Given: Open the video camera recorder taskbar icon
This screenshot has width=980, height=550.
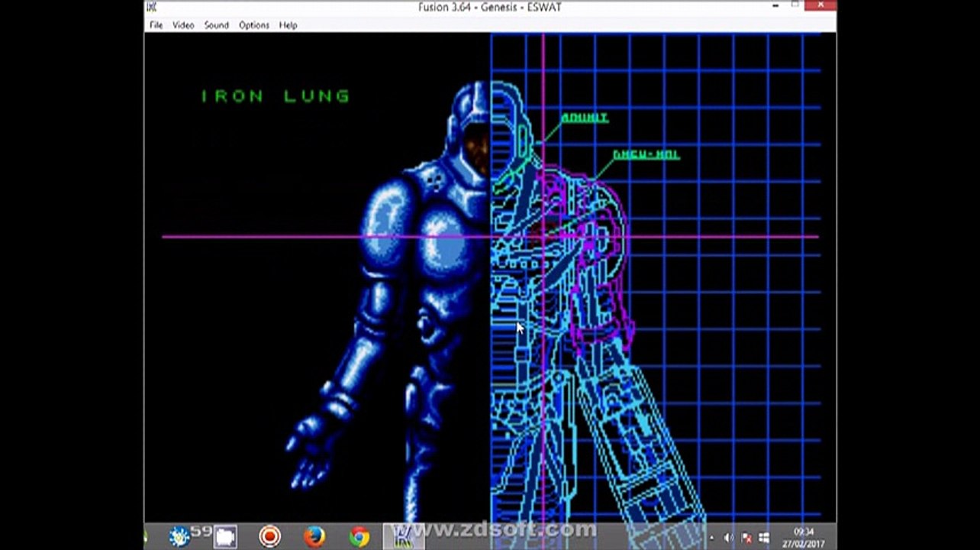Looking at the screenshot, I should click(224, 536).
